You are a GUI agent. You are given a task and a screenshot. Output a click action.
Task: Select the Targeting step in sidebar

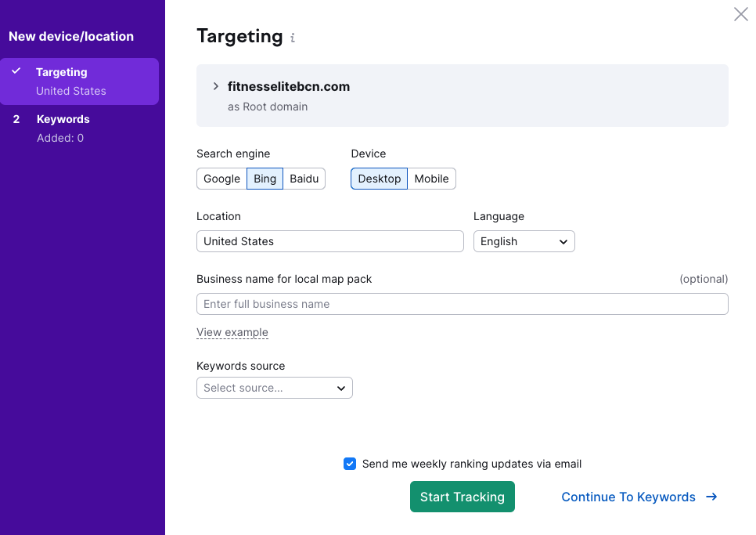coord(79,81)
